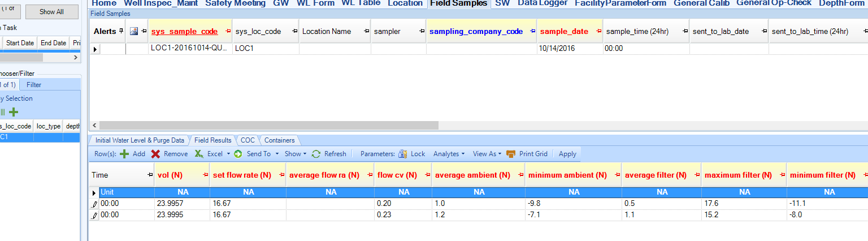The width and height of the screenshot is (868, 241).
Task: Toggle the pin on the Alerts column
Action: click(x=120, y=32)
